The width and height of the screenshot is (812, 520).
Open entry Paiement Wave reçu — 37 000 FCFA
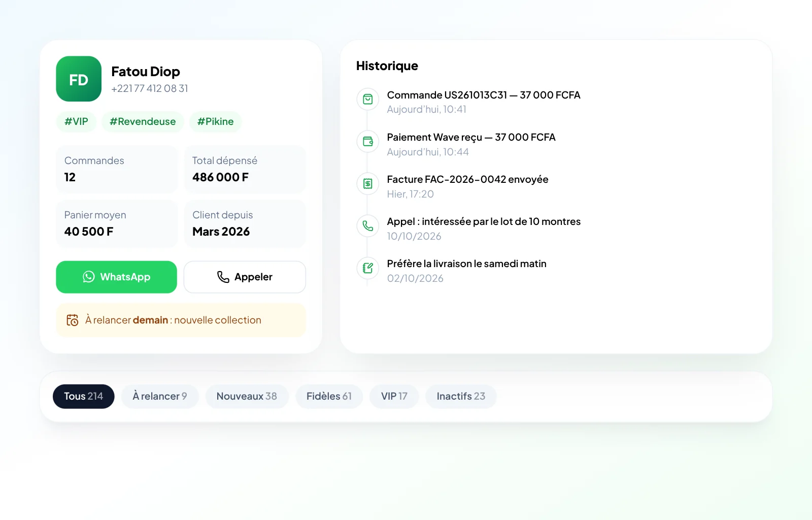(x=471, y=137)
